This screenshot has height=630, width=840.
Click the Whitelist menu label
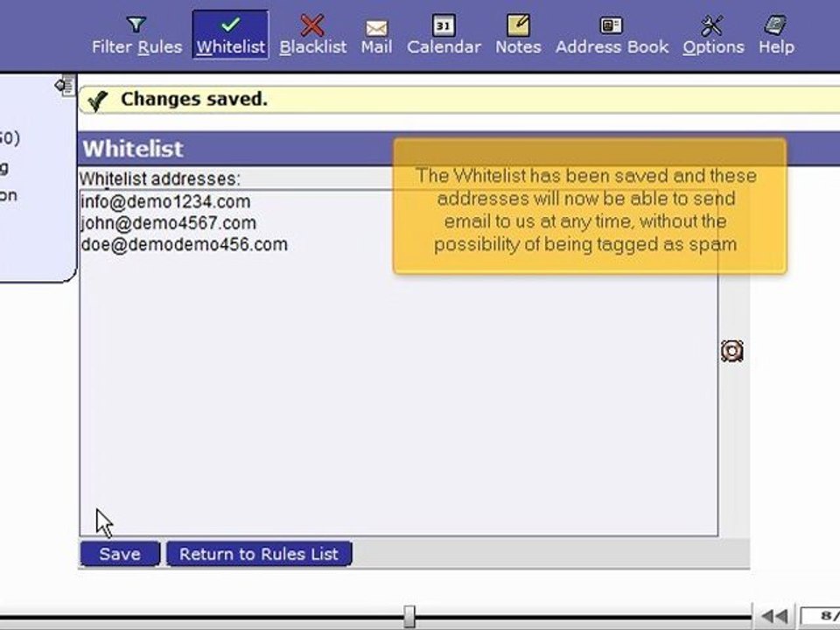pos(230,47)
